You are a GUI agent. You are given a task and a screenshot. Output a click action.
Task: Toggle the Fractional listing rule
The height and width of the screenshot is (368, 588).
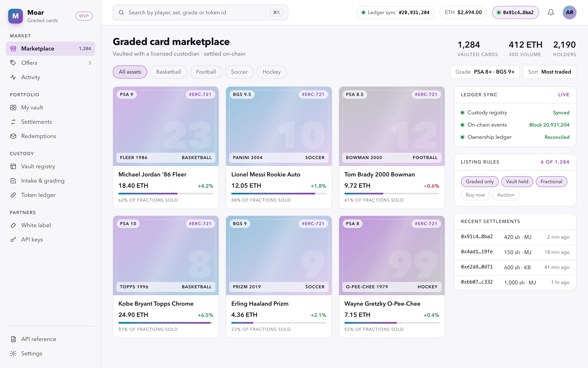[551, 182]
